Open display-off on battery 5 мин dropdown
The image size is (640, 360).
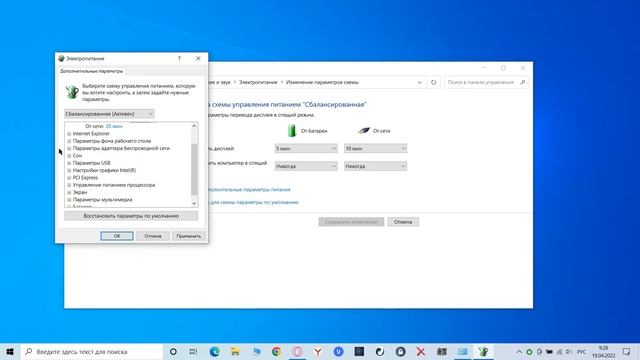pyautogui.click(x=306, y=149)
